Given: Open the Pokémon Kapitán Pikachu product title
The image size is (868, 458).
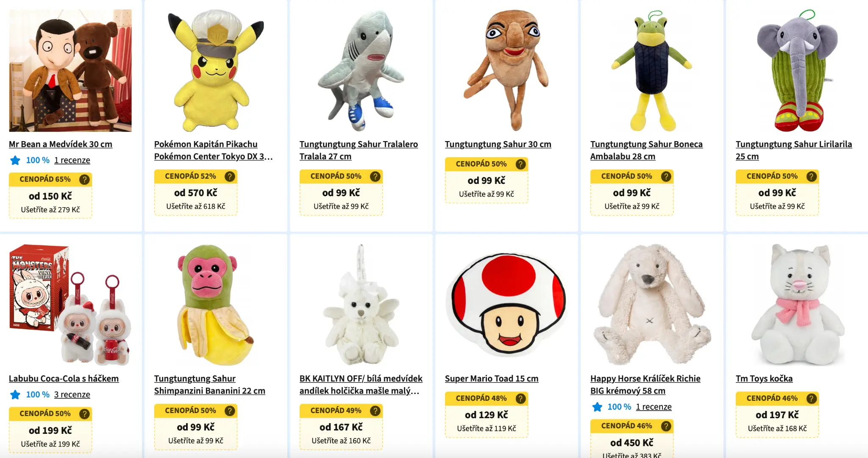Looking at the screenshot, I should 213,150.
